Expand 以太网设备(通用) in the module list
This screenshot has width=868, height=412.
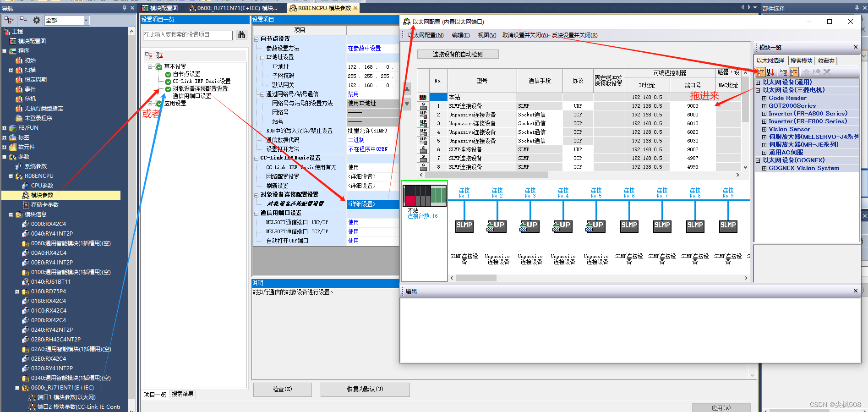pyautogui.click(x=758, y=82)
